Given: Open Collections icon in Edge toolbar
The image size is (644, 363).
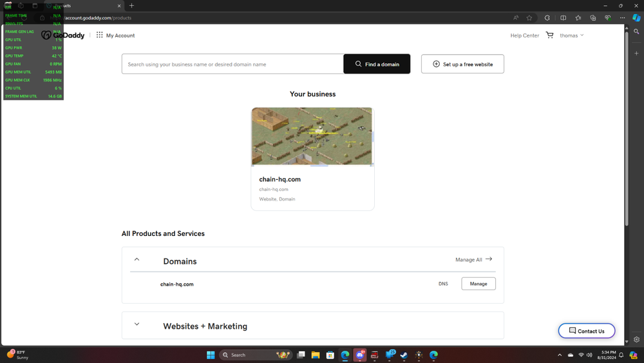Looking at the screenshot, I should click(593, 17).
